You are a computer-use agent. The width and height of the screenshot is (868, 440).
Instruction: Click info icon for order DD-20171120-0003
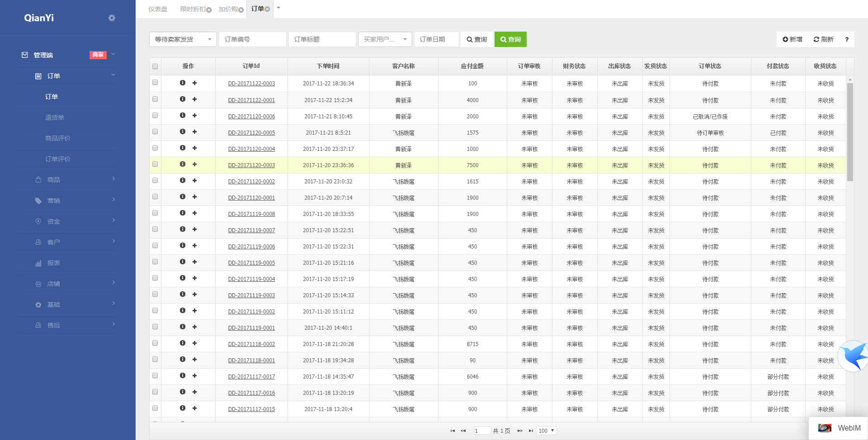pyautogui.click(x=183, y=164)
